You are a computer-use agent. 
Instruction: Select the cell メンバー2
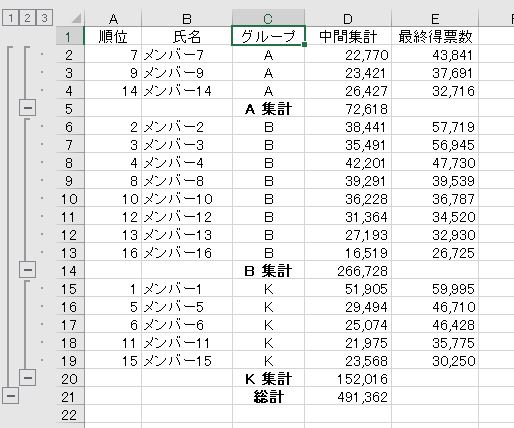tap(187, 126)
